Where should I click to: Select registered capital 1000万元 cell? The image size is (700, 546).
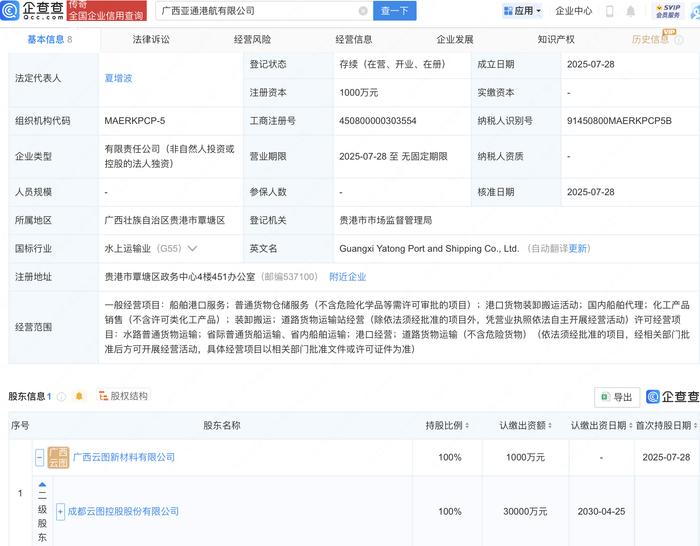pos(358,93)
